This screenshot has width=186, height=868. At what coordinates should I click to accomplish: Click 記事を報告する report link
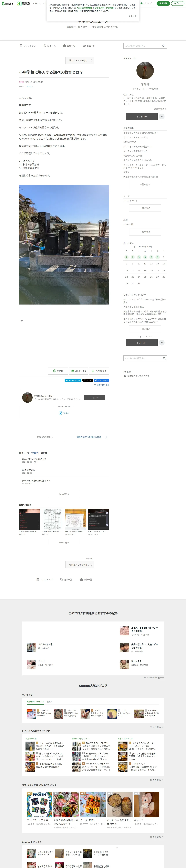pos(101,385)
